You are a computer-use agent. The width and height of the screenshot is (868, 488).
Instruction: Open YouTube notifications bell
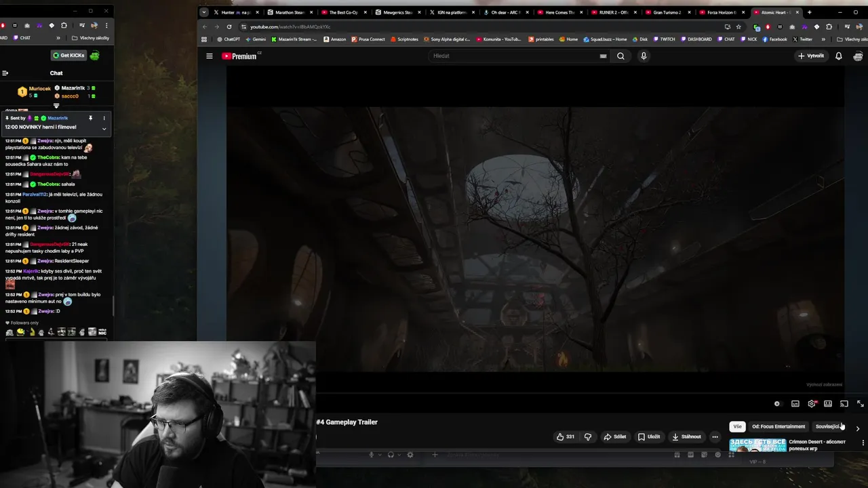(839, 56)
